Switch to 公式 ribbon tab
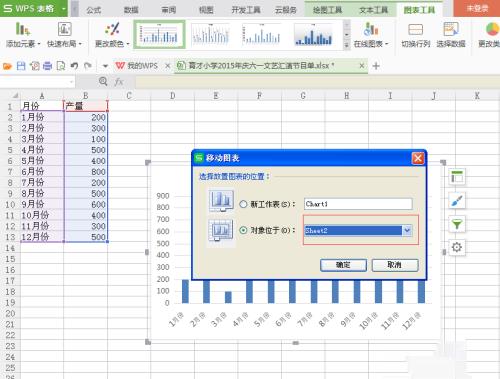 point(94,10)
